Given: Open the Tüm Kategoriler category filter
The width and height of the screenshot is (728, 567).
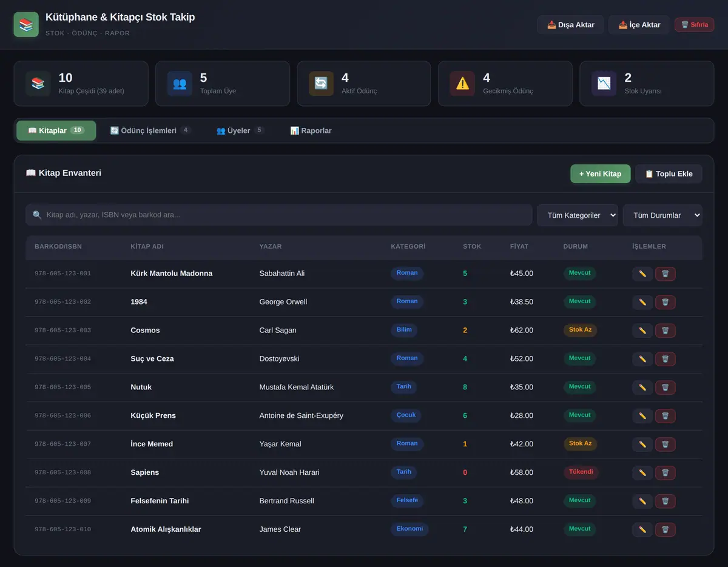Looking at the screenshot, I should [x=578, y=215].
